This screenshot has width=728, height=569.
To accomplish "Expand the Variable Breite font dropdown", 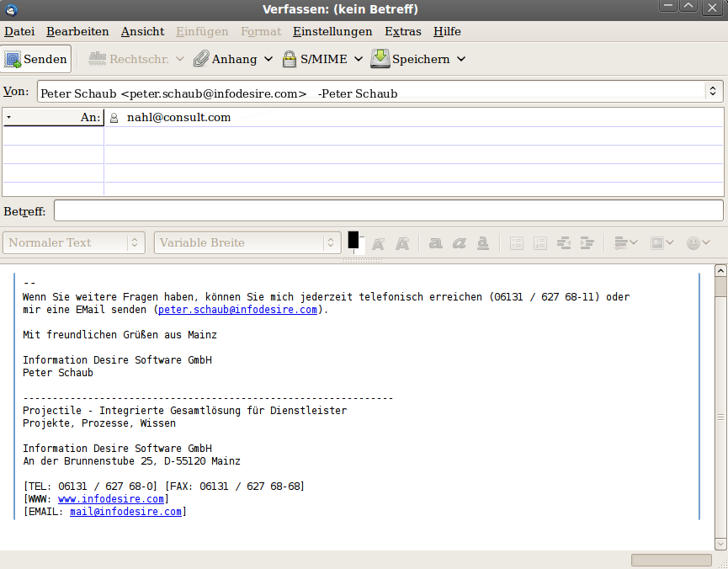I will coord(332,242).
